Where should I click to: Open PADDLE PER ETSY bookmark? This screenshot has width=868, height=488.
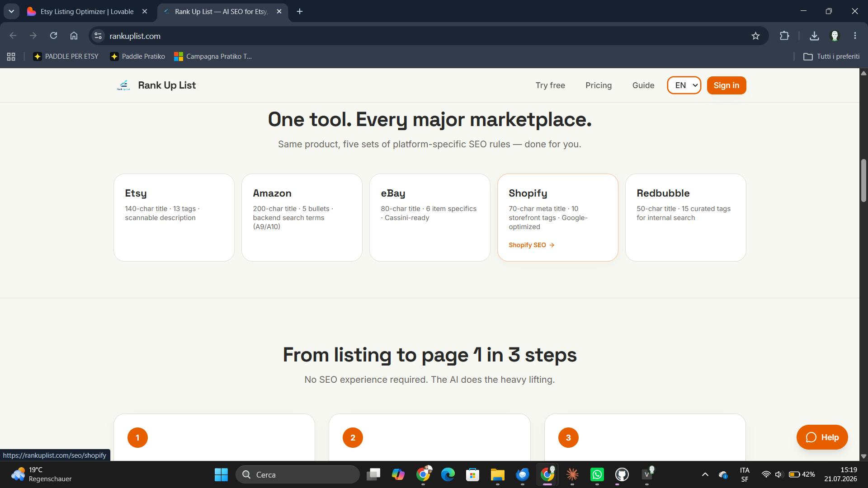tap(66, 56)
